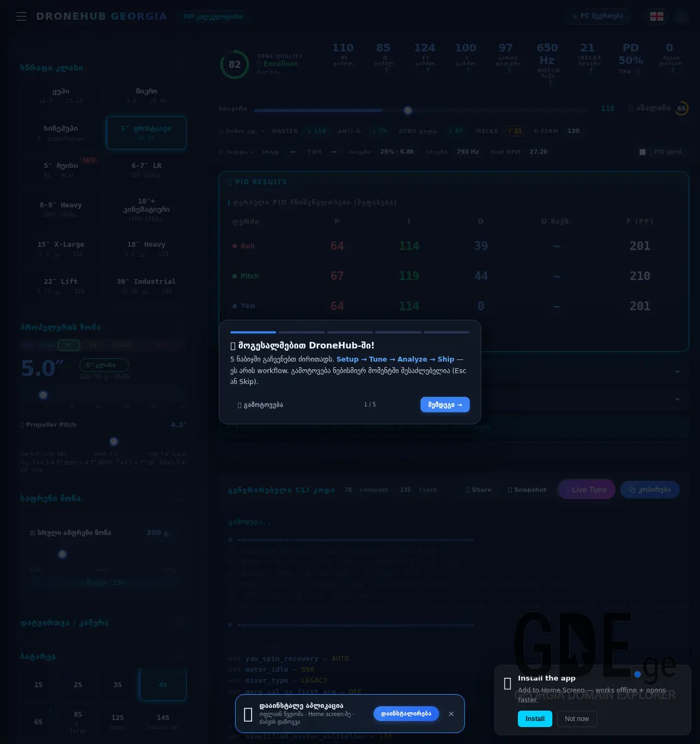The height and width of the screenshot is (744, 700).
Task: Adjust the propeller size slider handle
Action: click(x=43, y=395)
